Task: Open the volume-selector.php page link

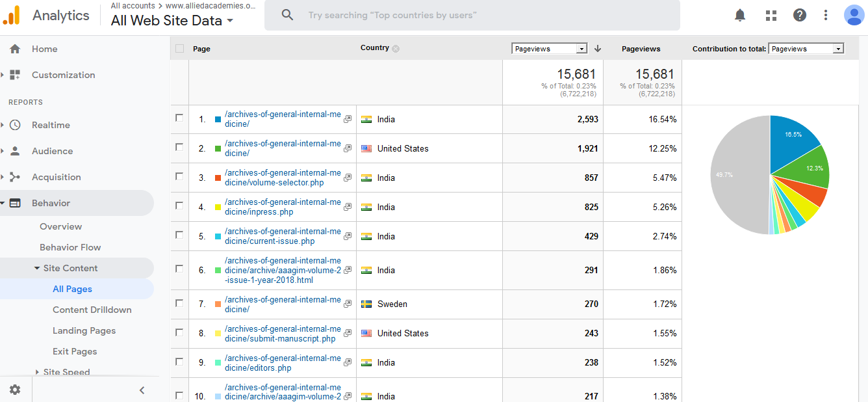Action: [x=282, y=178]
